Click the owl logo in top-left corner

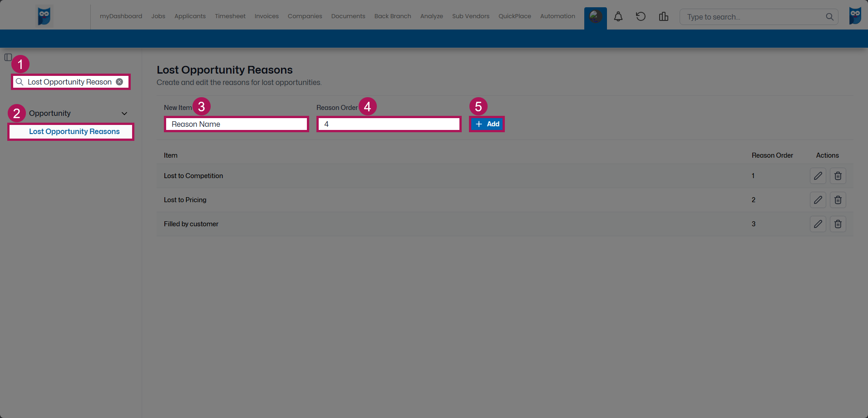point(44,16)
